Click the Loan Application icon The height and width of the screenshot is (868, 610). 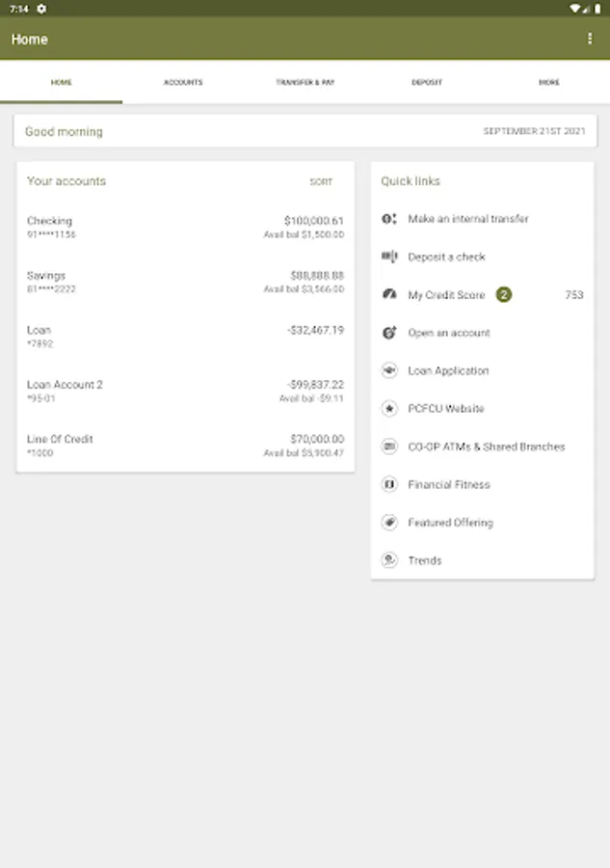point(389,370)
